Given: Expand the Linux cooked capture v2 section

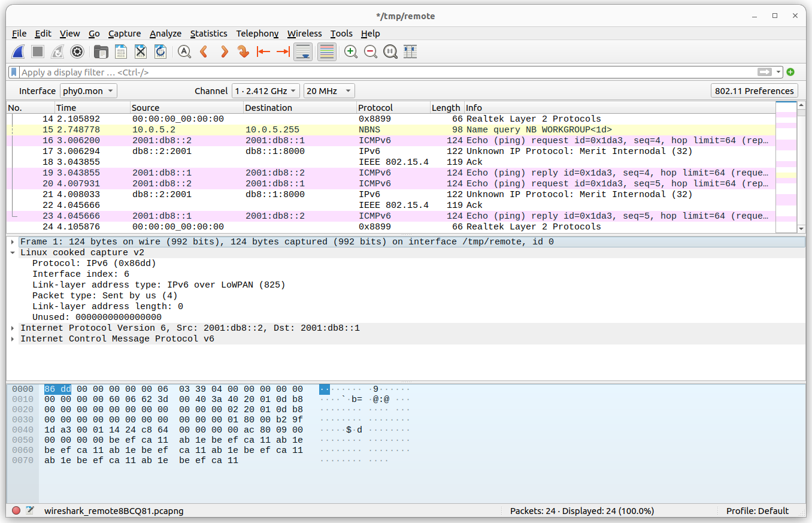Looking at the screenshot, I should click(13, 252).
